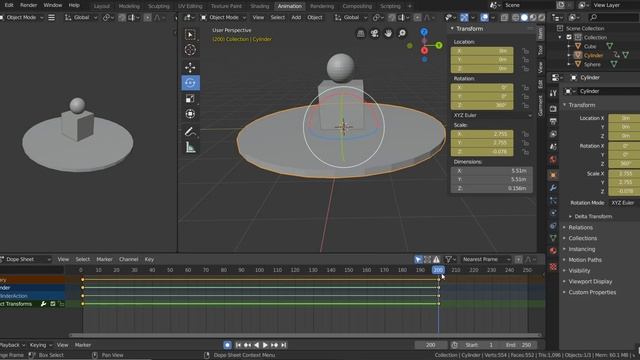
Task: Select the Scale tool in viewport toolbar
Action: (190, 99)
